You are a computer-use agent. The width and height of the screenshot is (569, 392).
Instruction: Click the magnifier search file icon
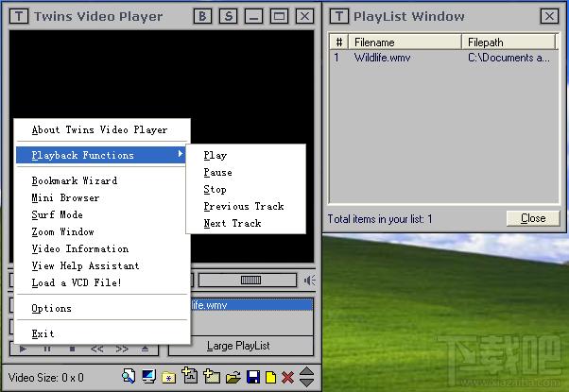(x=129, y=376)
